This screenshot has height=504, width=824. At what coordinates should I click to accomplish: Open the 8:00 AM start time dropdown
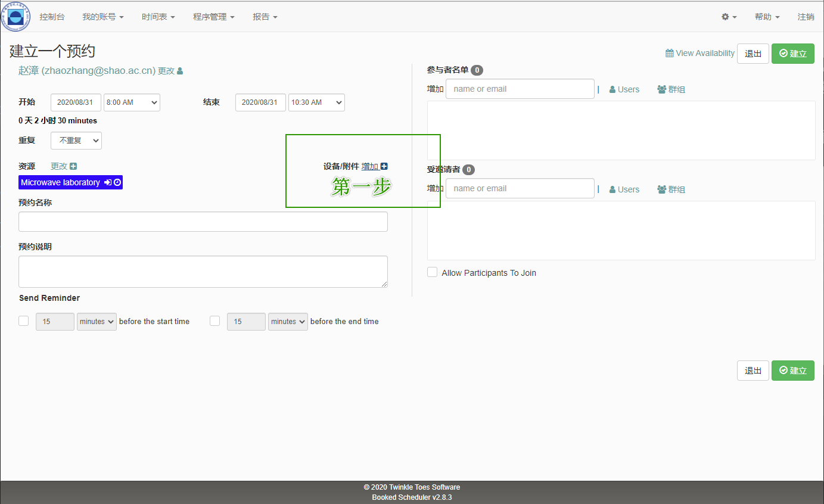click(x=132, y=102)
